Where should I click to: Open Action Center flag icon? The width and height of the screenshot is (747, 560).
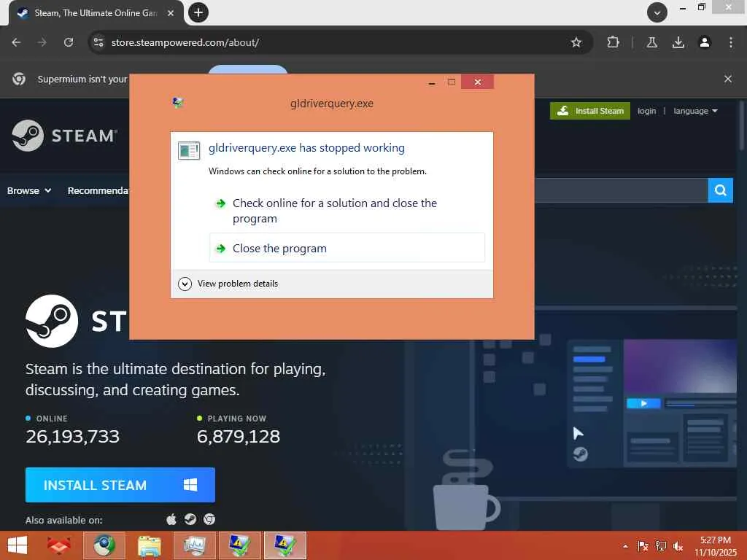coord(643,546)
